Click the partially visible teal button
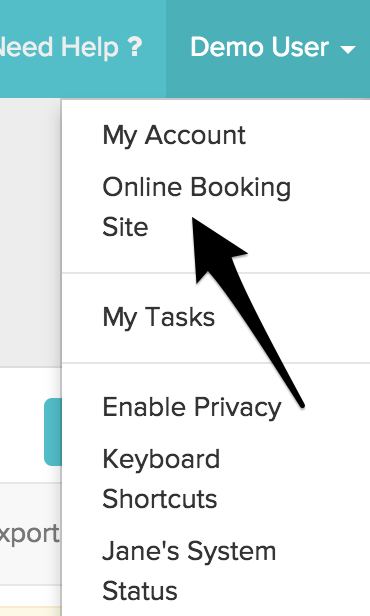Viewport: 370px width, 616px height. coord(53,432)
